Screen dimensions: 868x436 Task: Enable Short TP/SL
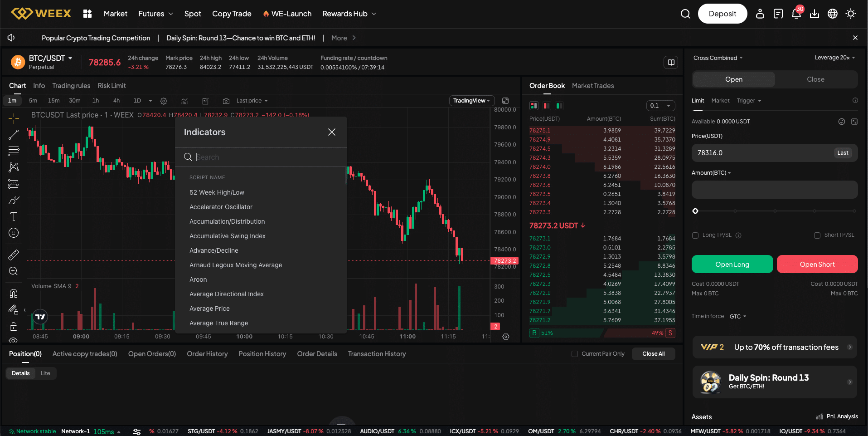pos(817,235)
